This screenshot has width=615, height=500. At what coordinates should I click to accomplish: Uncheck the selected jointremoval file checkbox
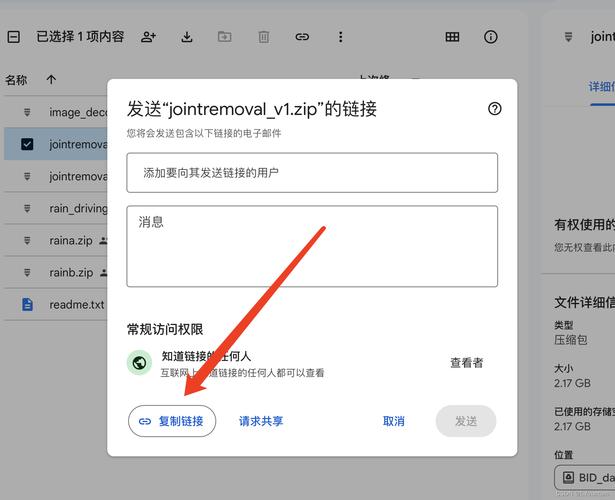click(27, 144)
